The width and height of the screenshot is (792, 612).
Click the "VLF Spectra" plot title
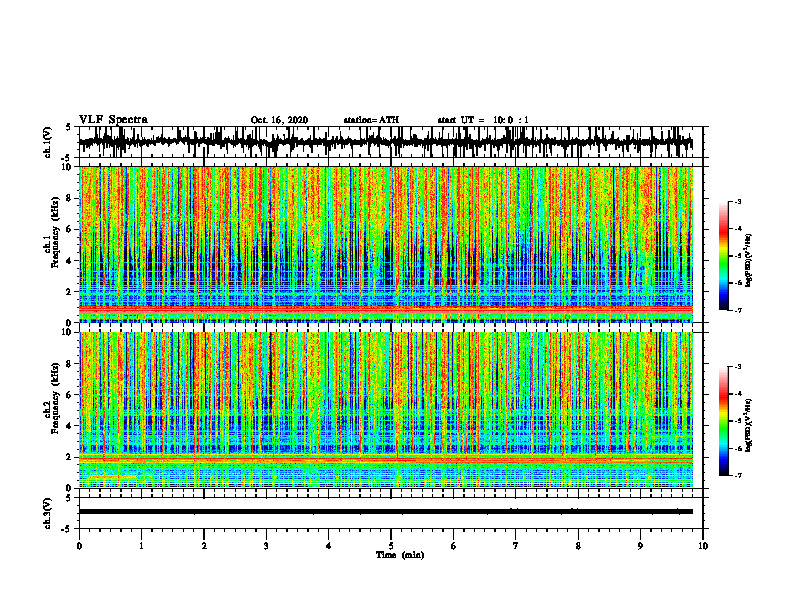(x=113, y=119)
